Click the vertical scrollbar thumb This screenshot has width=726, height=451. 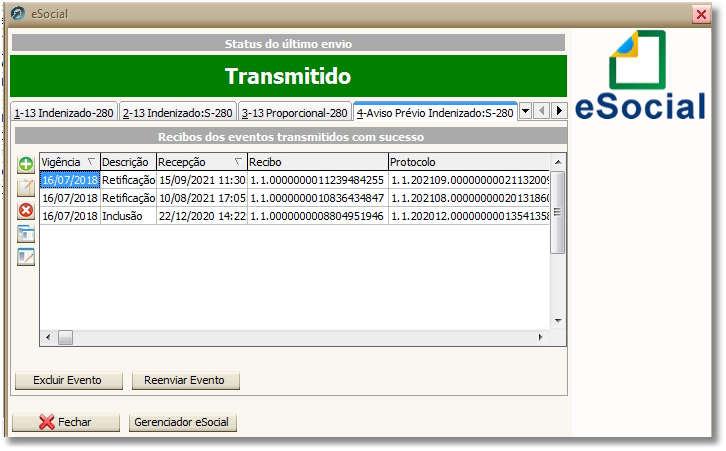(x=558, y=212)
